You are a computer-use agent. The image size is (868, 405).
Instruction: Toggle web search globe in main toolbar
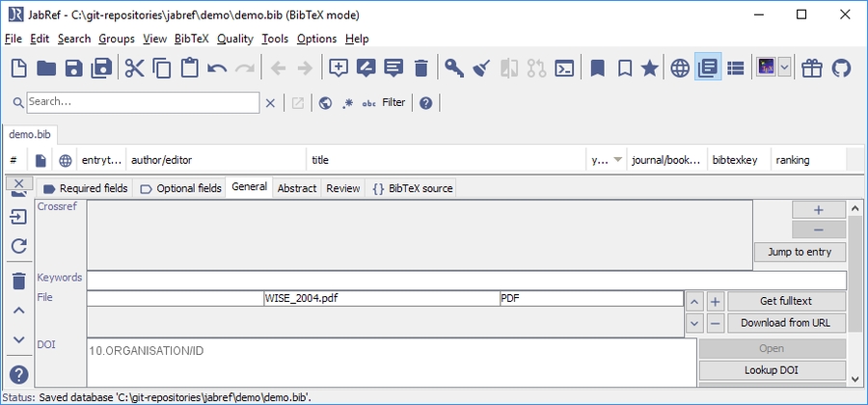(680, 68)
